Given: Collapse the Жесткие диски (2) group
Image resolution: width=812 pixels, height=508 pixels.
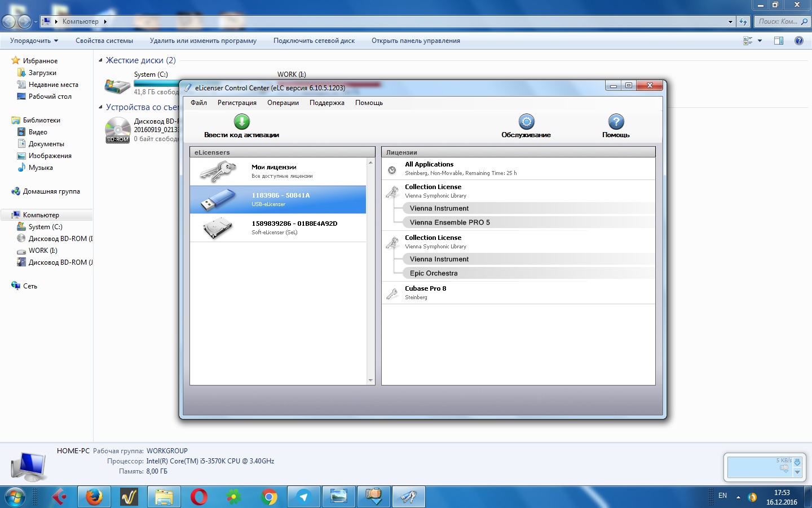Looking at the screenshot, I should point(101,60).
